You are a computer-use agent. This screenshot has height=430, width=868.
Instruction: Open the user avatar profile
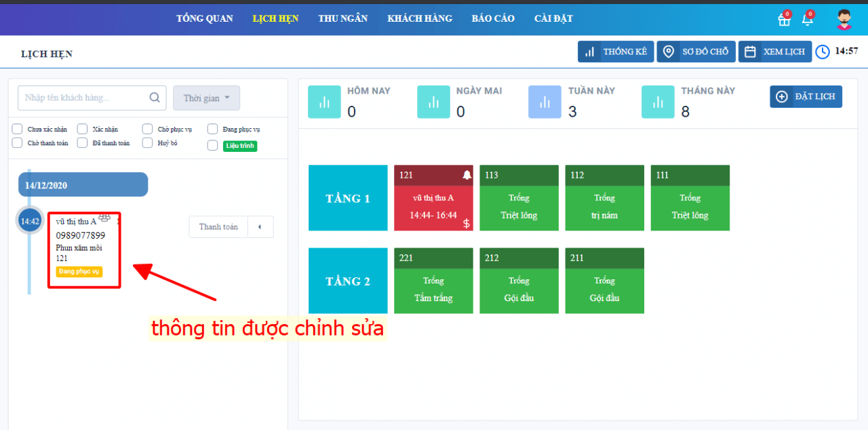point(844,19)
